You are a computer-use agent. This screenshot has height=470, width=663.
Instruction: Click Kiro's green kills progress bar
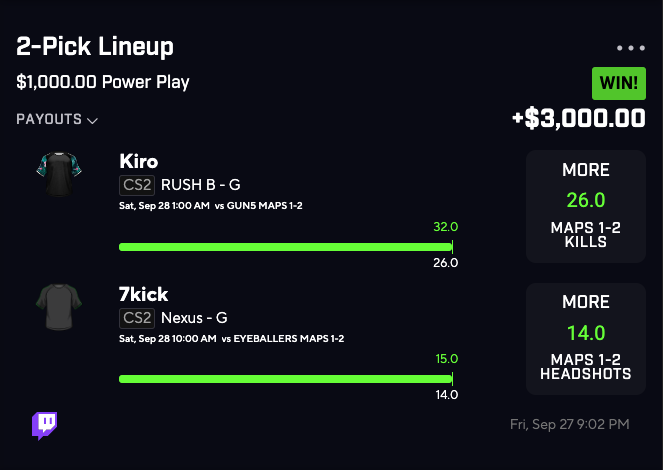pos(285,246)
